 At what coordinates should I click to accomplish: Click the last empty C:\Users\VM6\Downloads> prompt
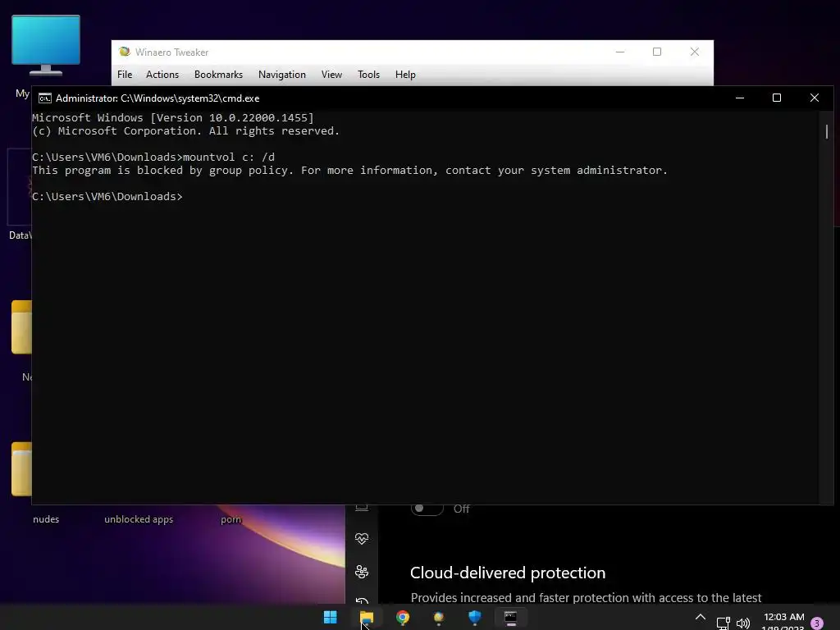pyautogui.click(x=107, y=197)
